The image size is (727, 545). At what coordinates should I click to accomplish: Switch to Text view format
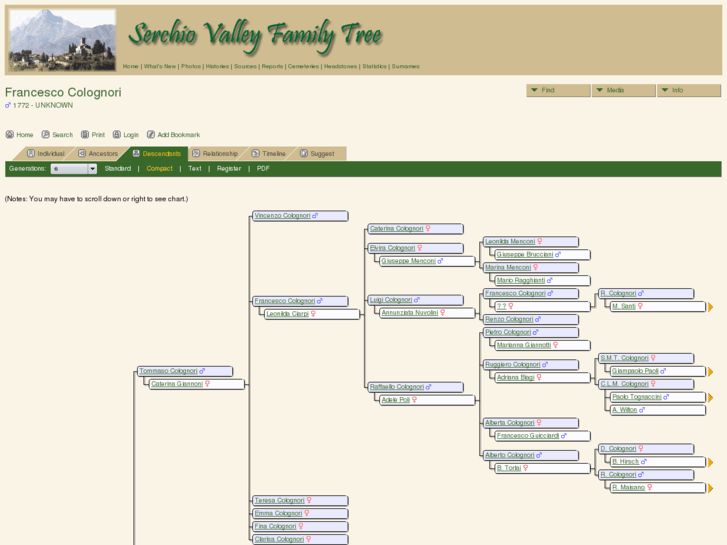pos(195,168)
